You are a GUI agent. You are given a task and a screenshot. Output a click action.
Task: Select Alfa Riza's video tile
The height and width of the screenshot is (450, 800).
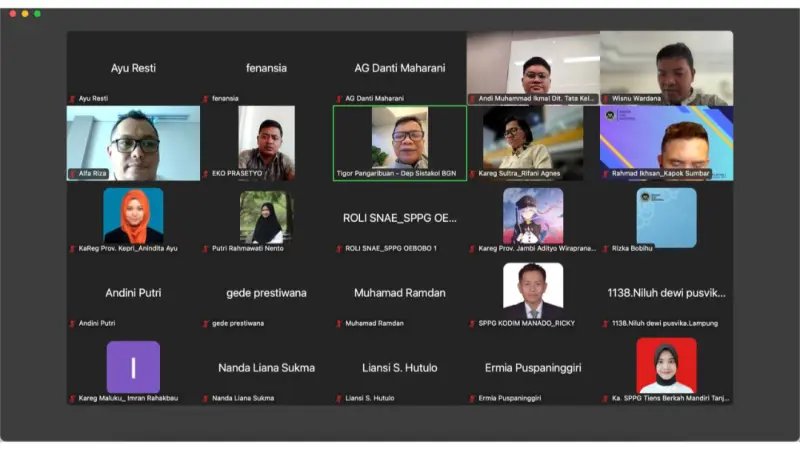(133, 140)
